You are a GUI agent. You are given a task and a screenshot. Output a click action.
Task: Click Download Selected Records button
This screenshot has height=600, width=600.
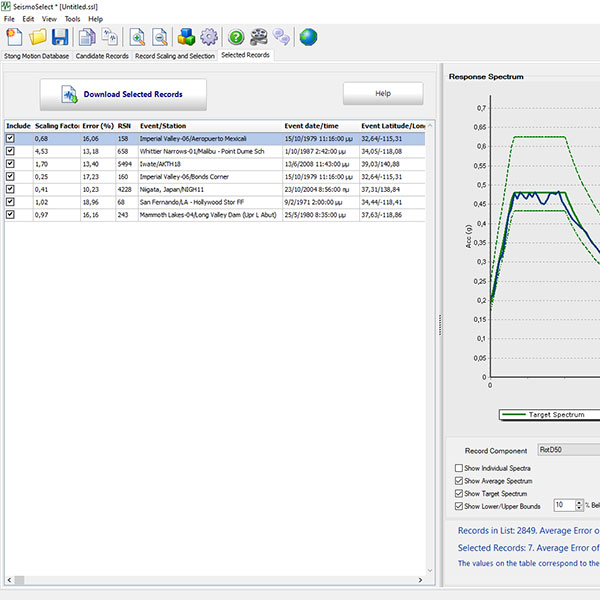[123, 95]
